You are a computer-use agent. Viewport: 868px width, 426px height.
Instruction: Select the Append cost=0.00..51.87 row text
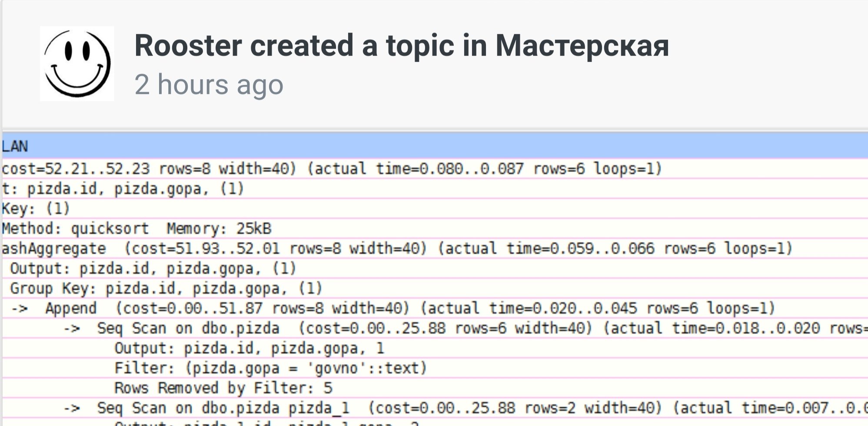(409, 309)
